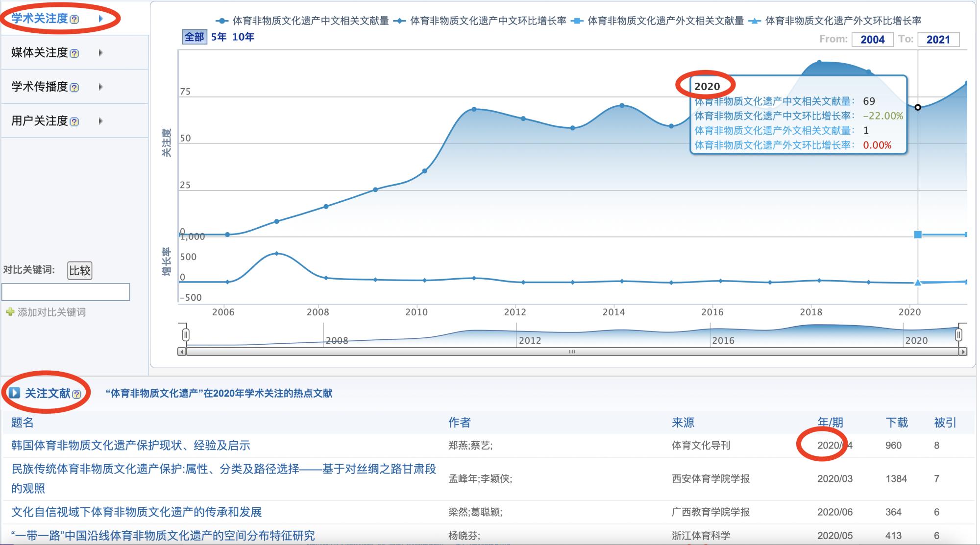Image resolution: width=980 pixels, height=545 pixels.
Task: Select the 10年 range tab
Action: (243, 37)
